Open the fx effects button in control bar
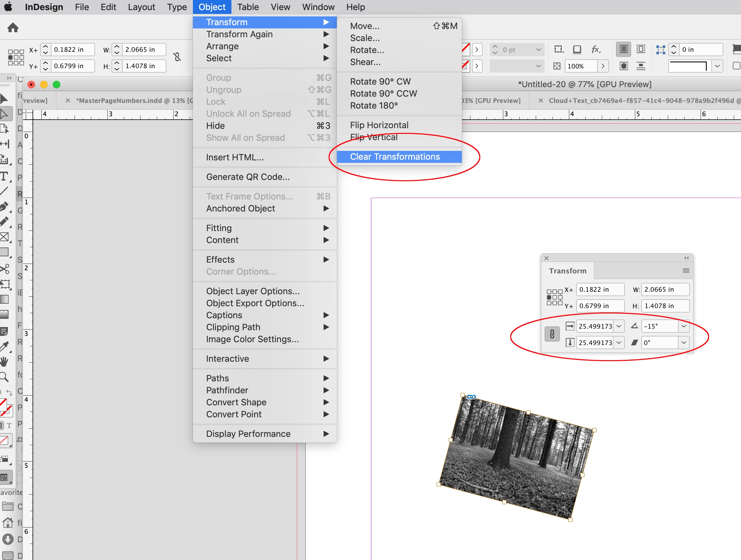 (x=595, y=50)
